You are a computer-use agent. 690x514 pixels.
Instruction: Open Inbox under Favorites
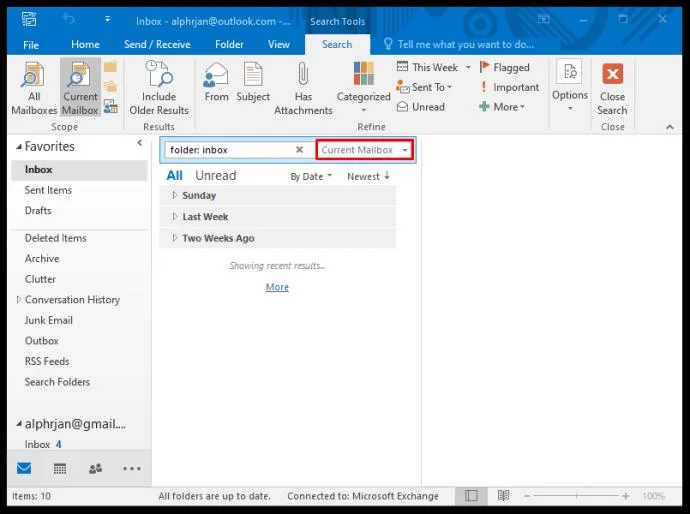click(x=79, y=169)
